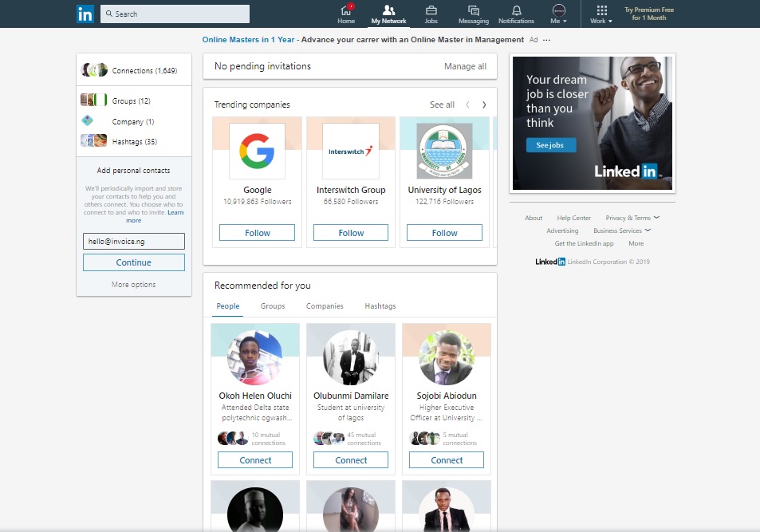Screen dimensions: 760x532
Task: Expand the Privacy & Terms dropdown
Action: (632, 218)
